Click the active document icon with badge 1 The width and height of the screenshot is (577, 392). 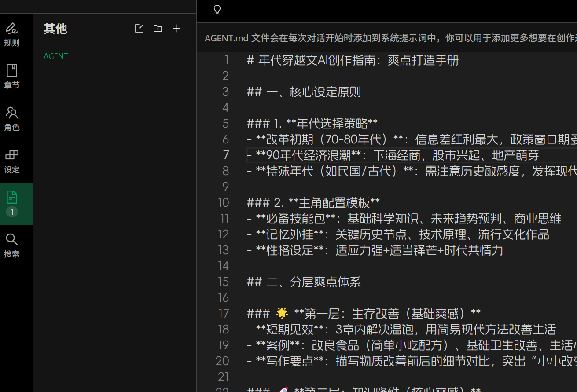12,203
